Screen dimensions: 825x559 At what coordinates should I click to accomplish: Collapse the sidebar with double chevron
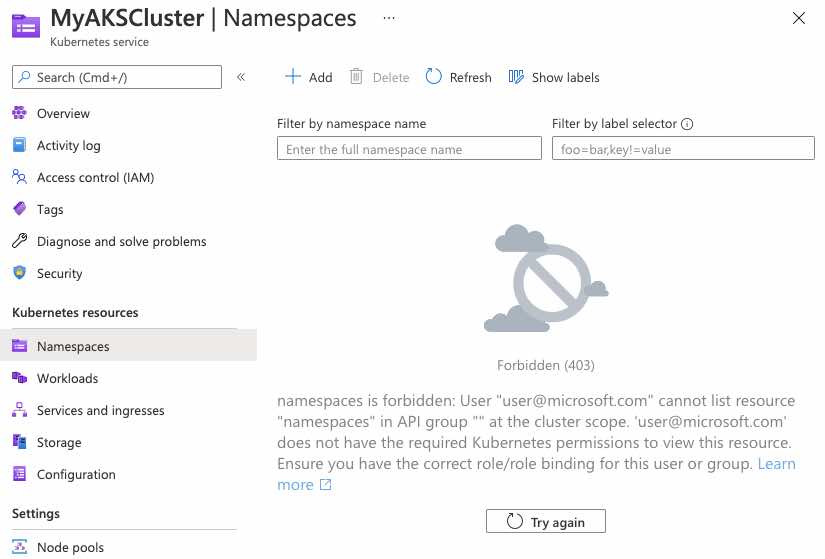(241, 77)
